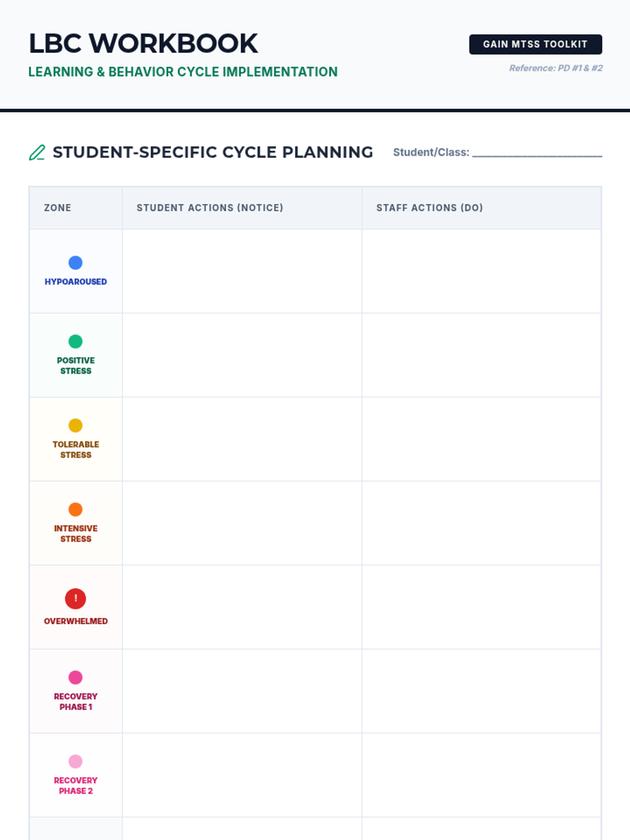Click the red Overwhelmed exclamation icon
The width and height of the screenshot is (630, 840).
76,598
